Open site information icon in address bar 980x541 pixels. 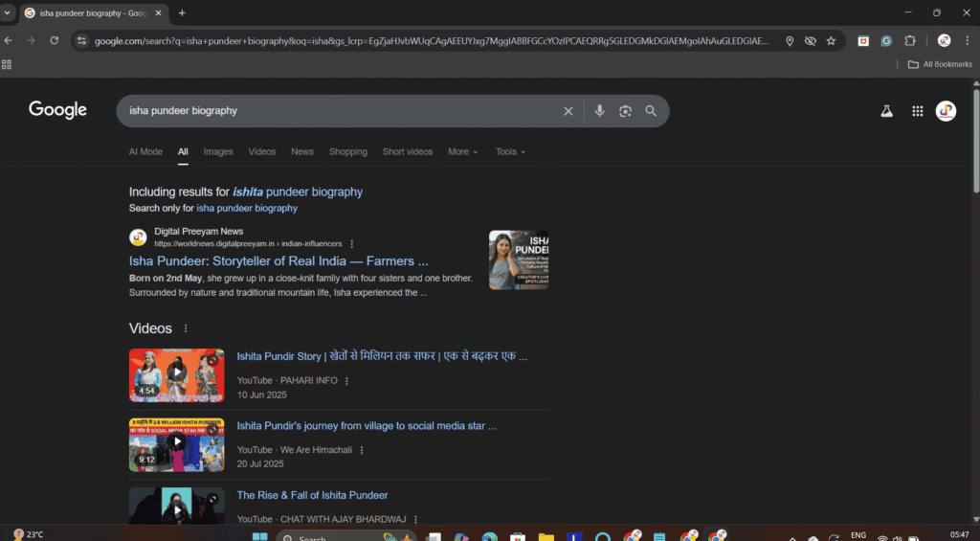[81, 41]
